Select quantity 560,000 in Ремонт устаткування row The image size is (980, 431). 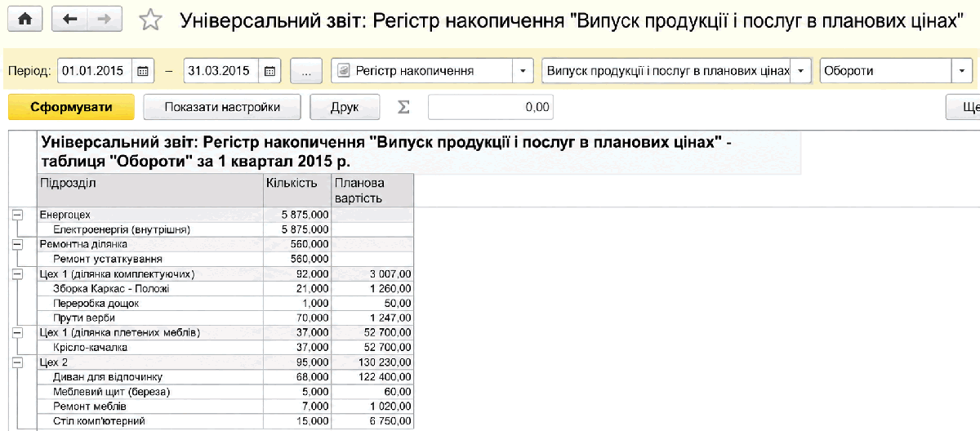297,259
